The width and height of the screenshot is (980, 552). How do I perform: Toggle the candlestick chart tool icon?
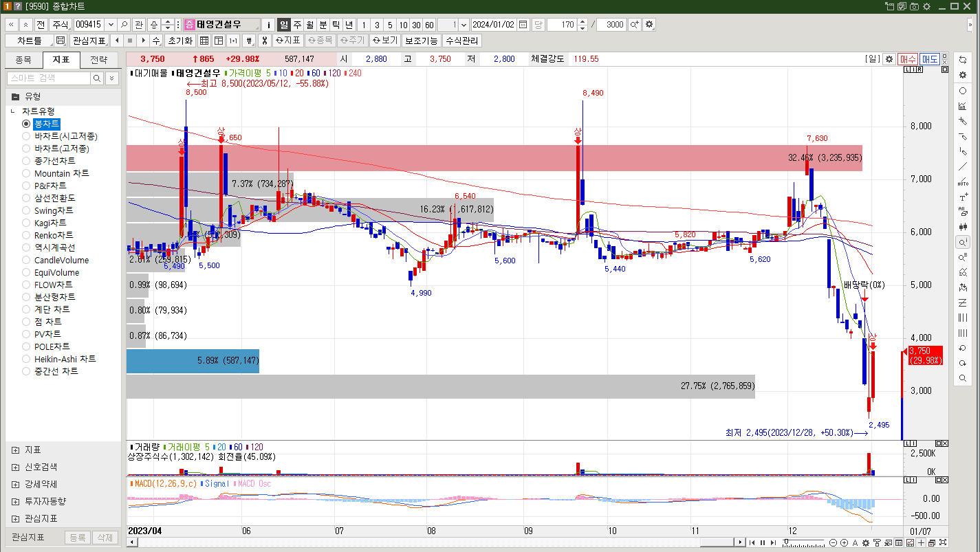click(x=963, y=227)
